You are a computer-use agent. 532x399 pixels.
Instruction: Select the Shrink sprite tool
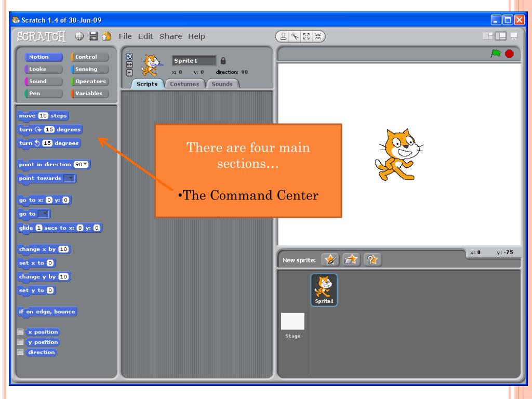318,36
